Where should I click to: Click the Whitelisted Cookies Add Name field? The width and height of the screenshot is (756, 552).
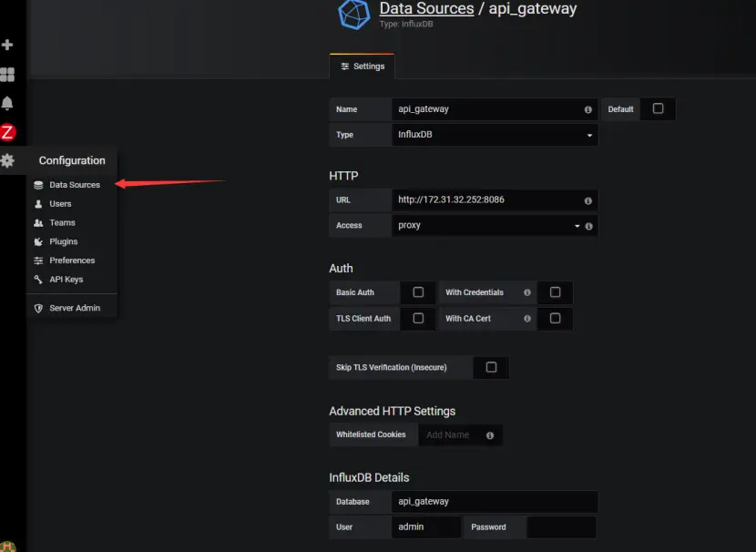pyautogui.click(x=460, y=434)
